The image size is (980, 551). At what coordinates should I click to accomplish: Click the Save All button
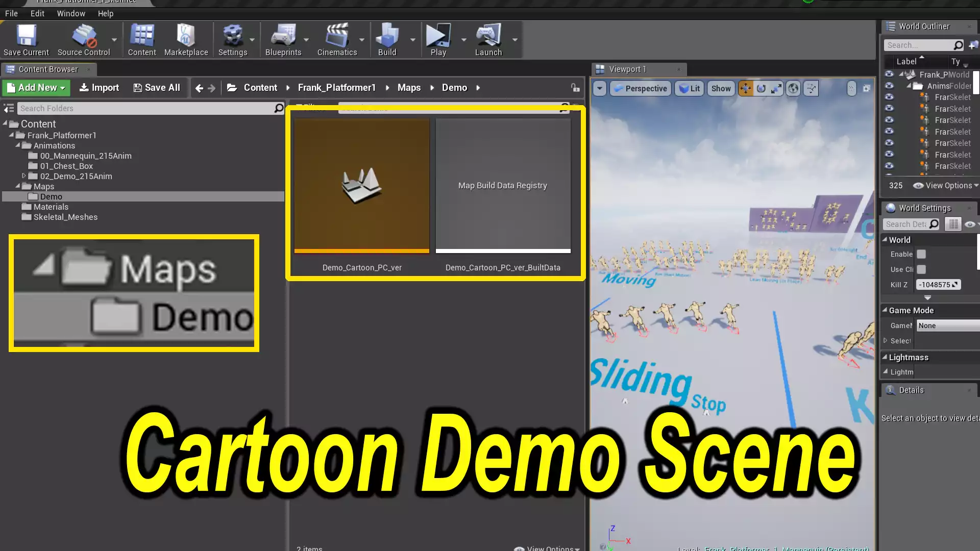pos(157,88)
